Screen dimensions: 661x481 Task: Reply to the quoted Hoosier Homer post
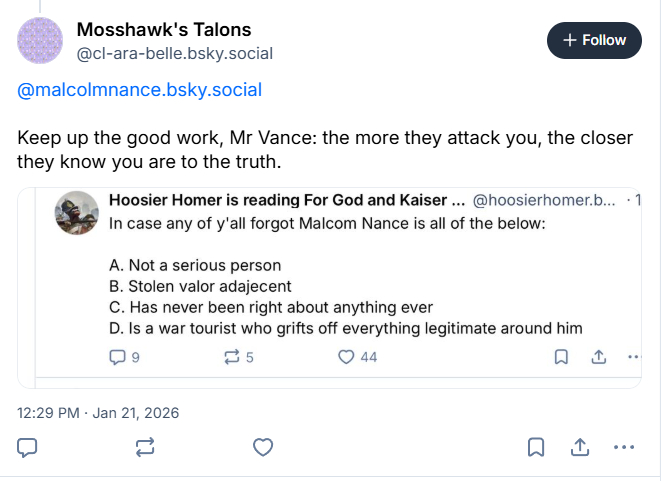pos(116,356)
